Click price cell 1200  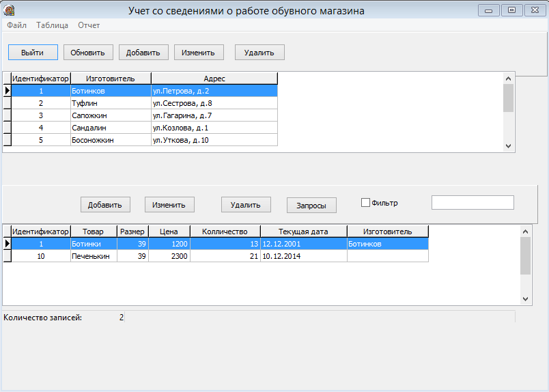point(169,244)
